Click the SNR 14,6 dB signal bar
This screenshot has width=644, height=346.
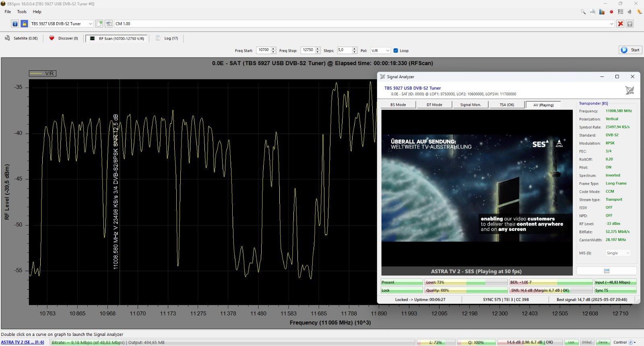[551, 290]
